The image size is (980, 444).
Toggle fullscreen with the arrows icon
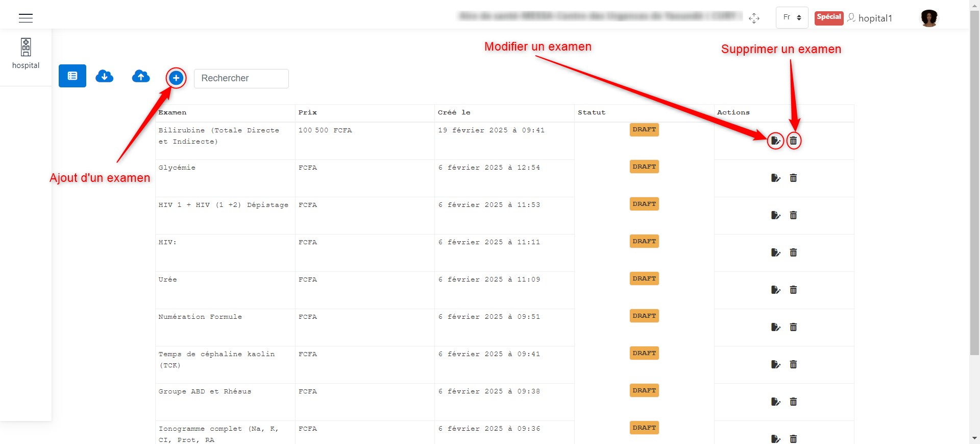tap(754, 18)
